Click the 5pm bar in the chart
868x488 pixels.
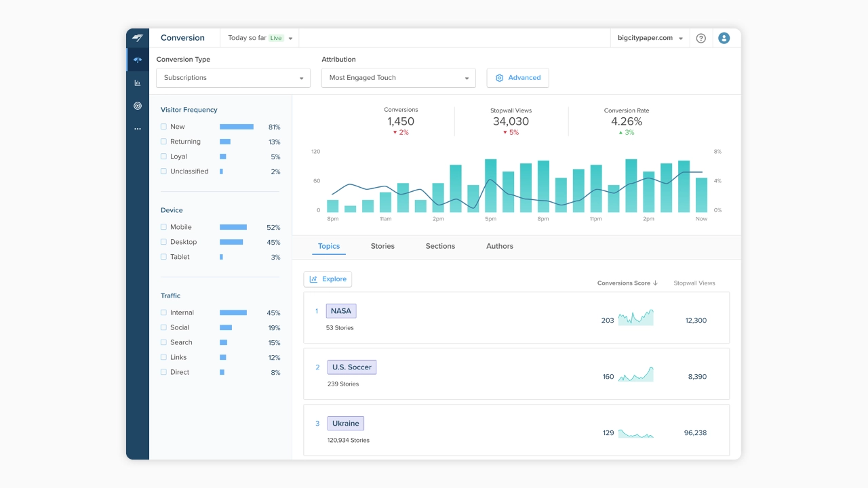(491, 186)
